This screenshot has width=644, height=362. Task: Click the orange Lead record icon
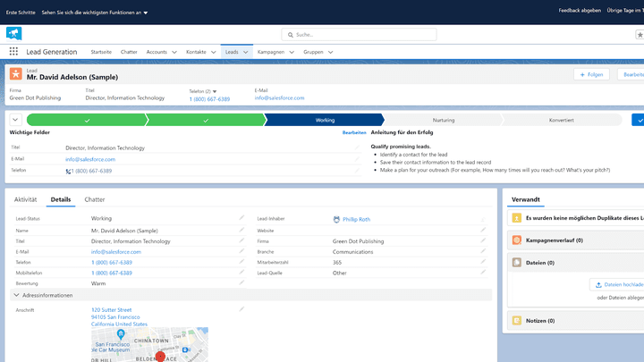[x=15, y=74]
